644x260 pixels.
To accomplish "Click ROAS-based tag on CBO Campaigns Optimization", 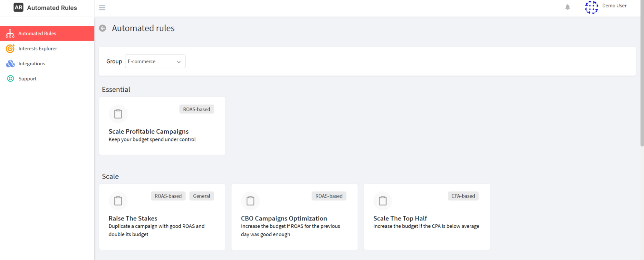I will 329,196.
